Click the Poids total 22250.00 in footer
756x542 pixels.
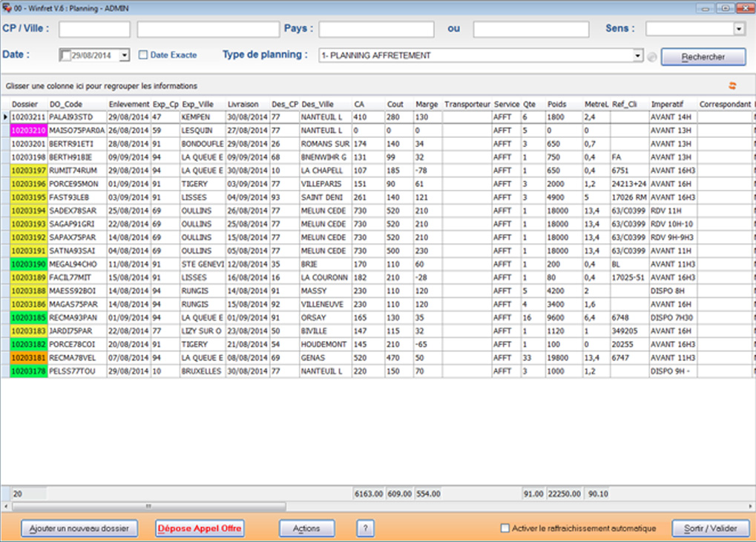pos(564,494)
